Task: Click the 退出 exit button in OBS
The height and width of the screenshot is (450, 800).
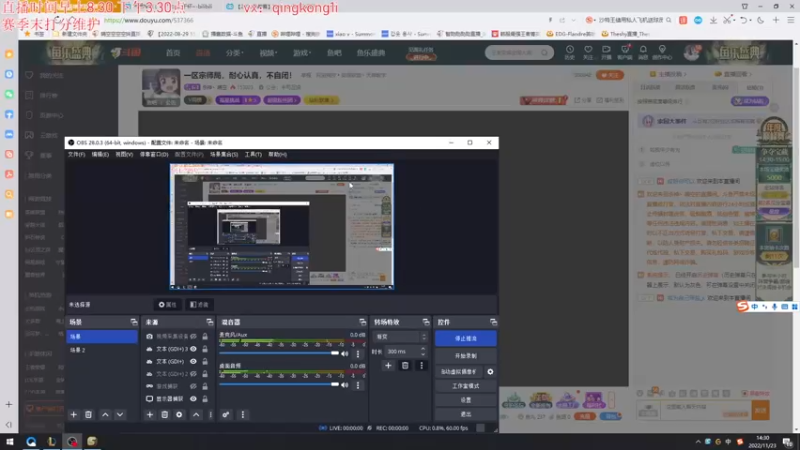Action: pos(465,414)
